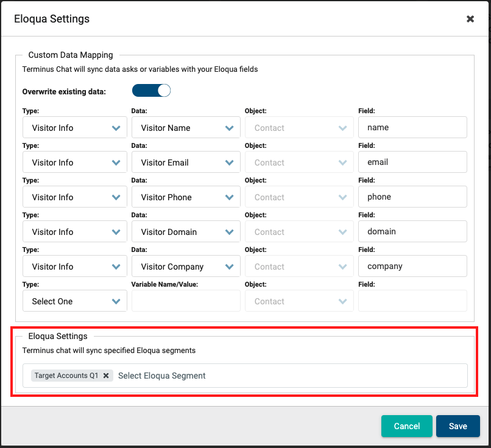The image size is (491, 448).
Task: Click the empty Field input in last row
Action: tap(412, 301)
